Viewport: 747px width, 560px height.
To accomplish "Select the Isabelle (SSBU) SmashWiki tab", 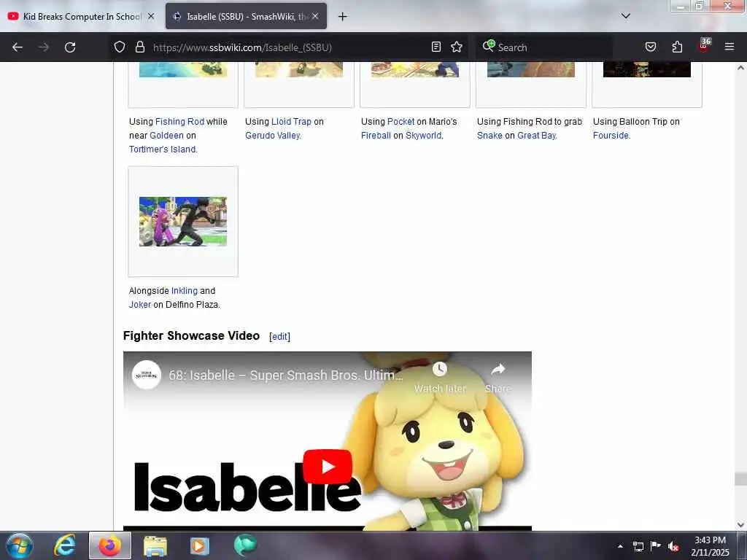I will [246, 17].
